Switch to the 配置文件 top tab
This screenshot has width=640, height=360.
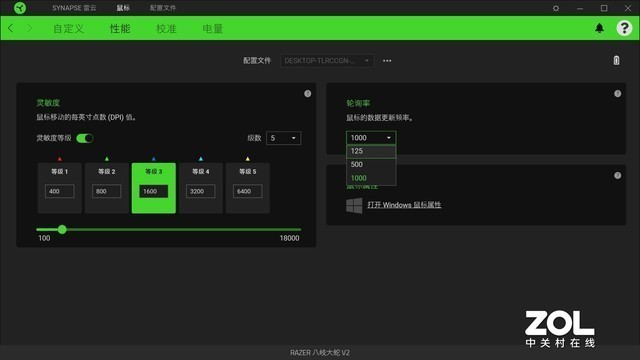[x=163, y=8]
